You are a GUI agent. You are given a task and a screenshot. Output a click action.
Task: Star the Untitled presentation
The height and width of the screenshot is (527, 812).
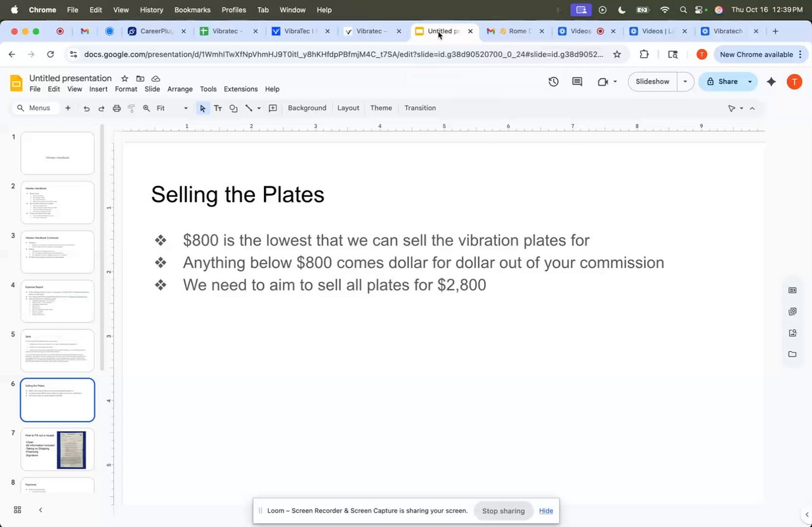coord(125,79)
